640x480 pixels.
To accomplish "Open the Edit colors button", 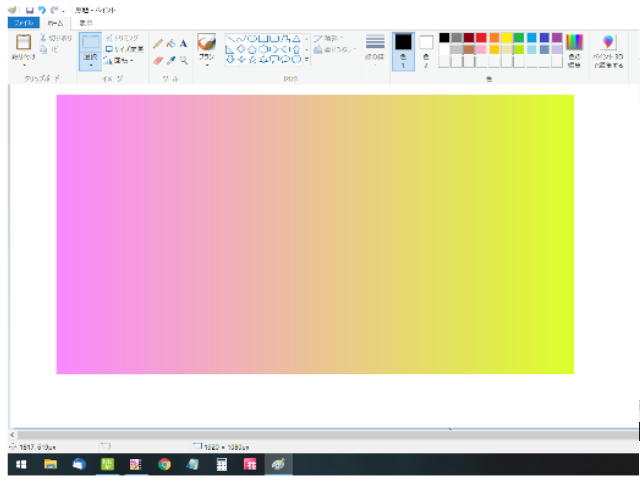I will pos(574,51).
